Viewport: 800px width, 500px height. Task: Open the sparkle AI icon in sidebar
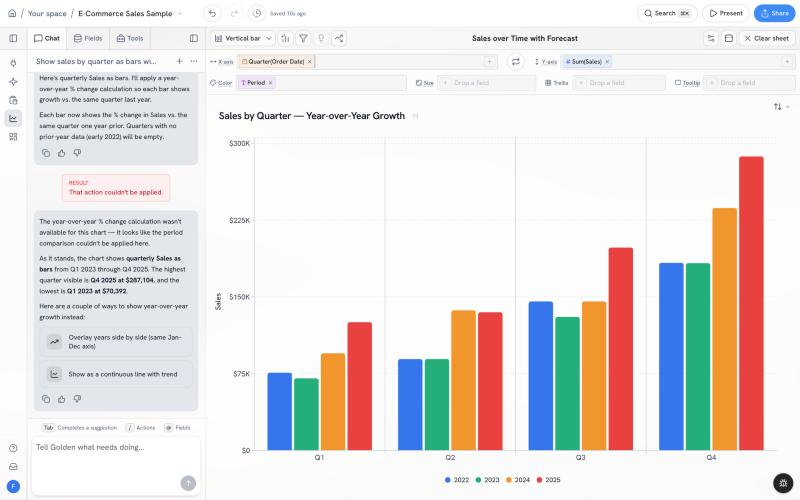pyautogui.click(x=13, y=82)
